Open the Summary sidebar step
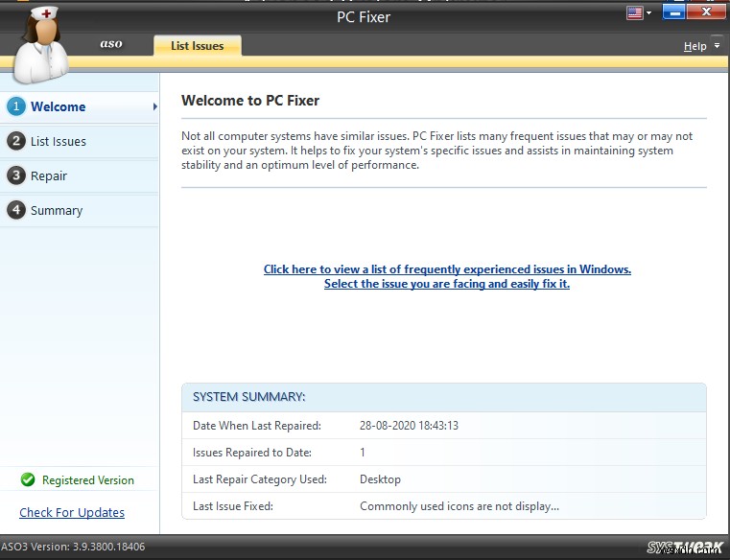730x560 pixels. (x=80, y=210)
